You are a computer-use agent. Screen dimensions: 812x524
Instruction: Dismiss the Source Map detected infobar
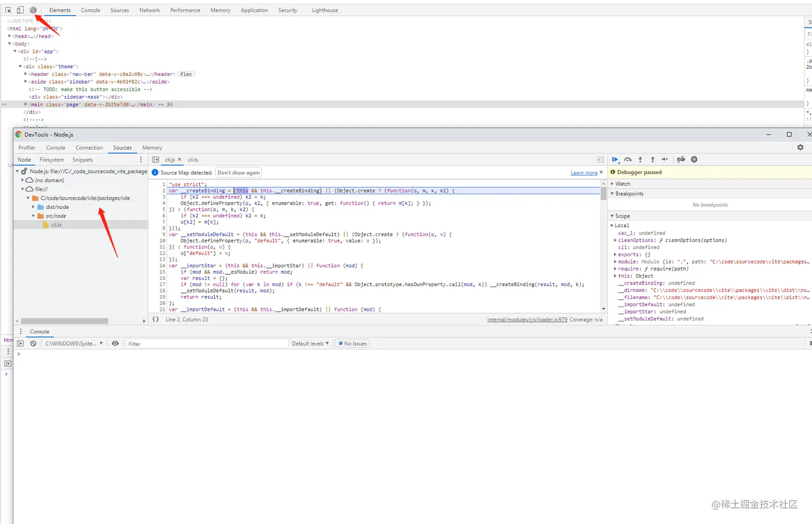click(601, 172)
